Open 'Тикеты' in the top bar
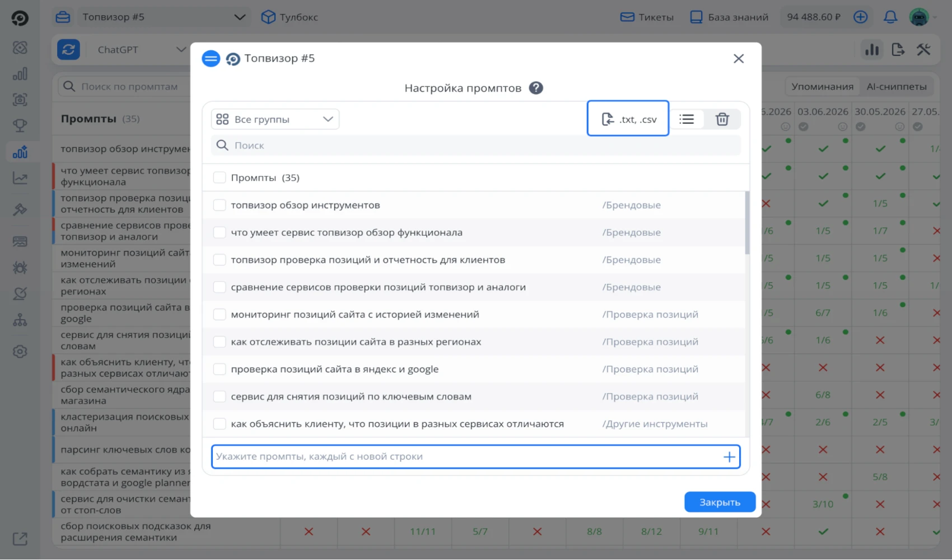The image size is (952, 560). click(647, 17)
